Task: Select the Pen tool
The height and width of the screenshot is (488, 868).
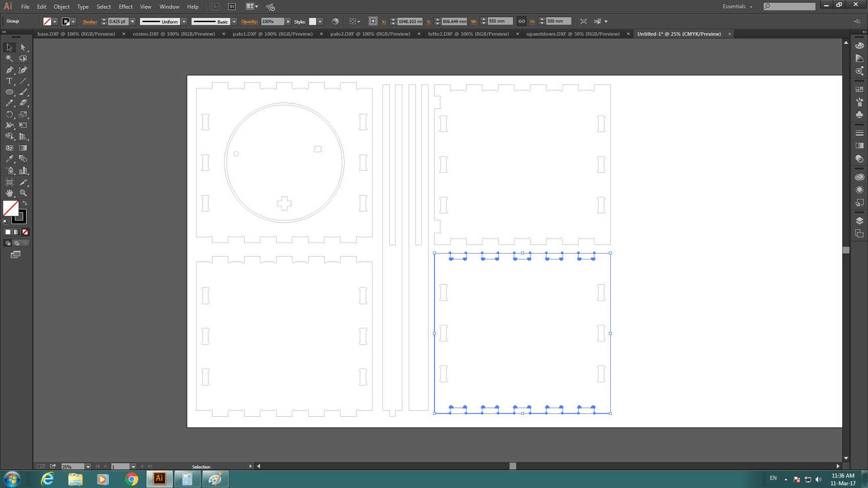Action: tap(9, 70)
